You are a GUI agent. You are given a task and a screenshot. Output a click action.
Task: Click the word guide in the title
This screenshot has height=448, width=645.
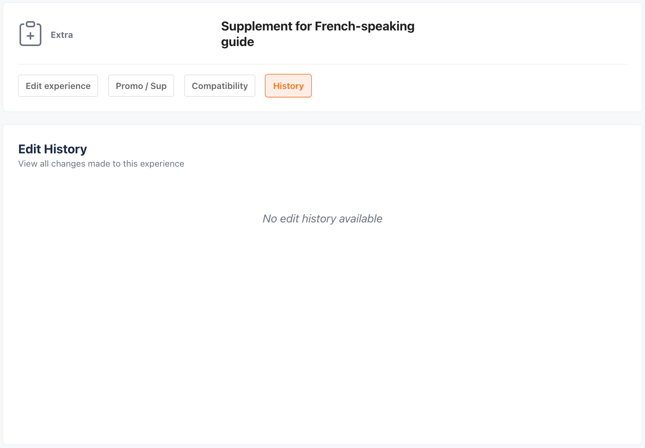point(238,42)
